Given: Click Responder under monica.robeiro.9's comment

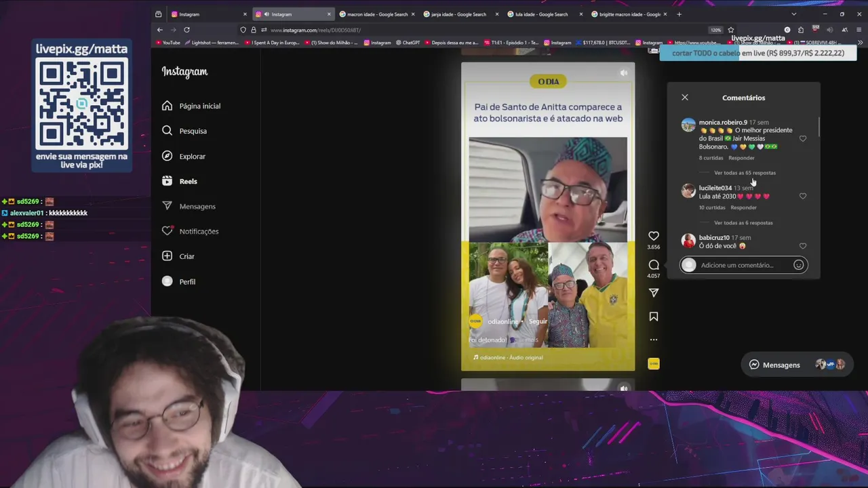Looking at the screenshot, I should coord(741,158).
